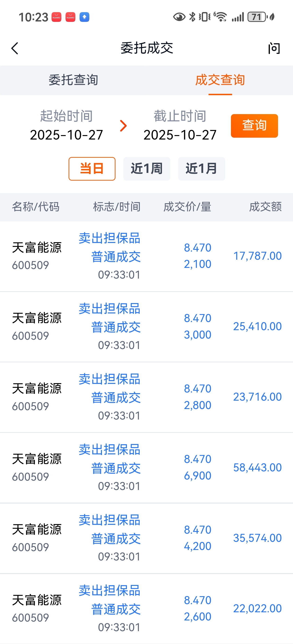
Task: Tap the orange arrow between dates
Action: click(123, 126)
